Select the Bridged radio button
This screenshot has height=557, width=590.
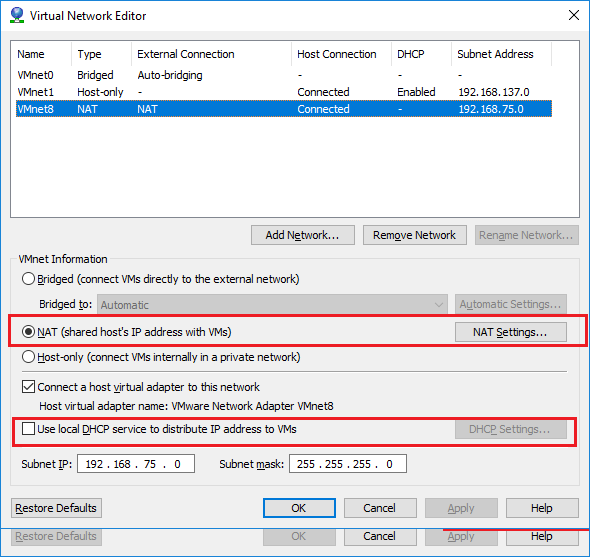coord(29,279)
